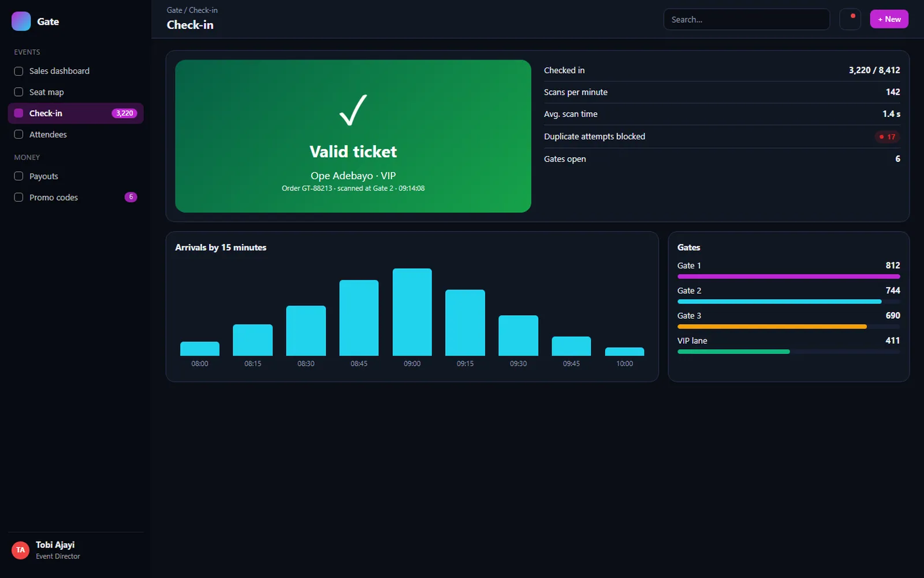The image size is (924, 578).
Task: Click the Gates open row
Action: click(722, 159)
